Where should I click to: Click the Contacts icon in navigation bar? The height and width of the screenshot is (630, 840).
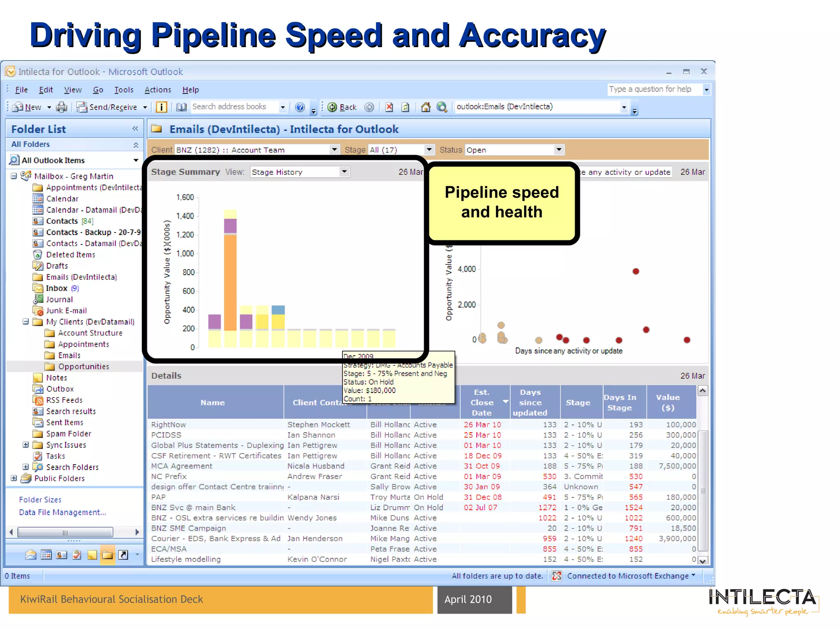coord(62,555)
